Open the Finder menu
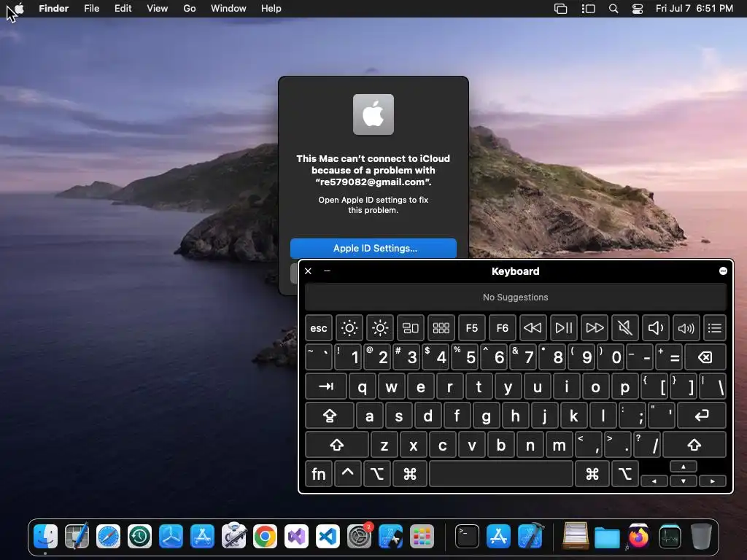Viewport: 747px width, 560px height. tap(54, 9)
